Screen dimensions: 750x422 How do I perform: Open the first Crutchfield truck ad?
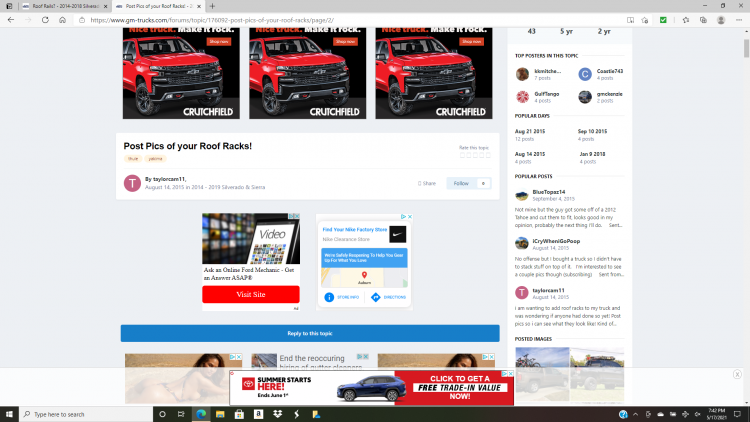[181, 73]
